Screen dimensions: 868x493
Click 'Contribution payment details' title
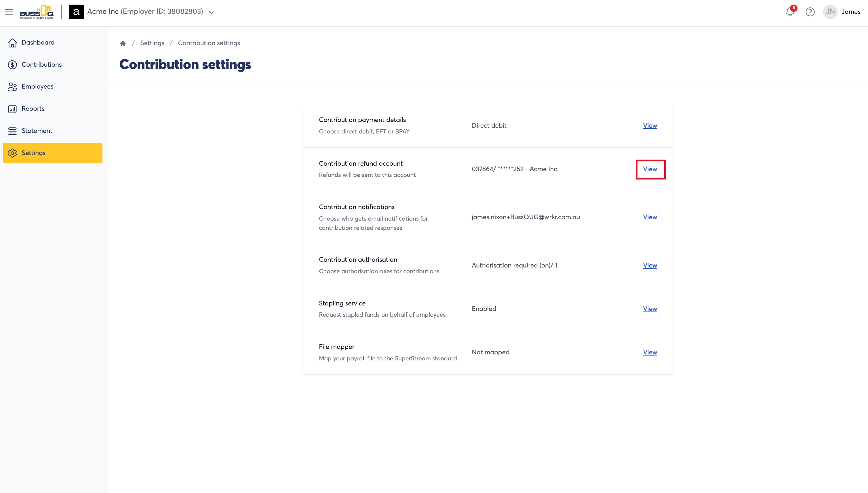point(362,120)
